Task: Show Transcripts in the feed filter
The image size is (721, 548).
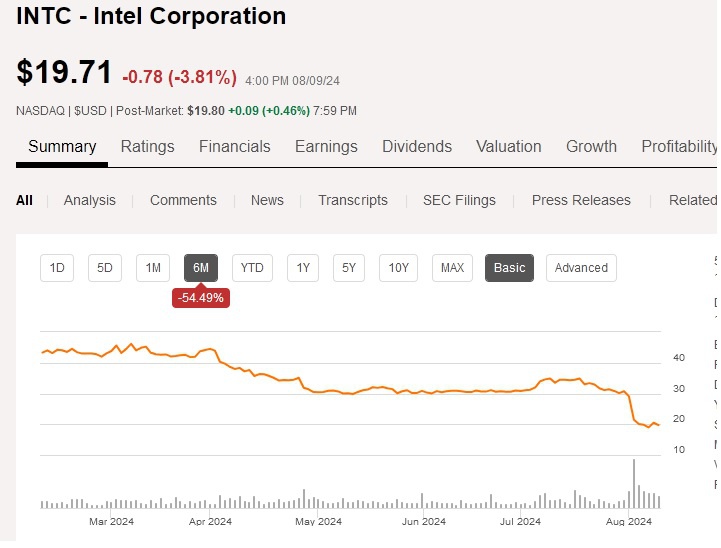Action: [x=353, y=200]
